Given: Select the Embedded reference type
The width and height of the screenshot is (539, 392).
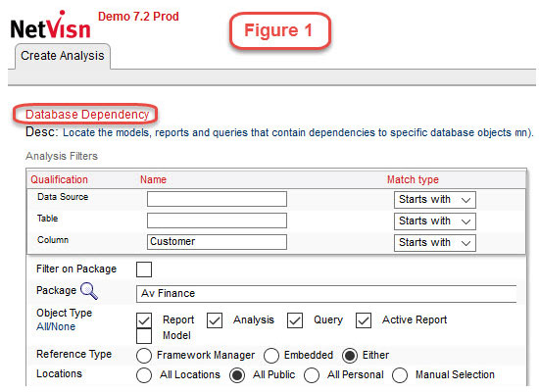Looking at the screenshot, I should (x=271, y=356).
